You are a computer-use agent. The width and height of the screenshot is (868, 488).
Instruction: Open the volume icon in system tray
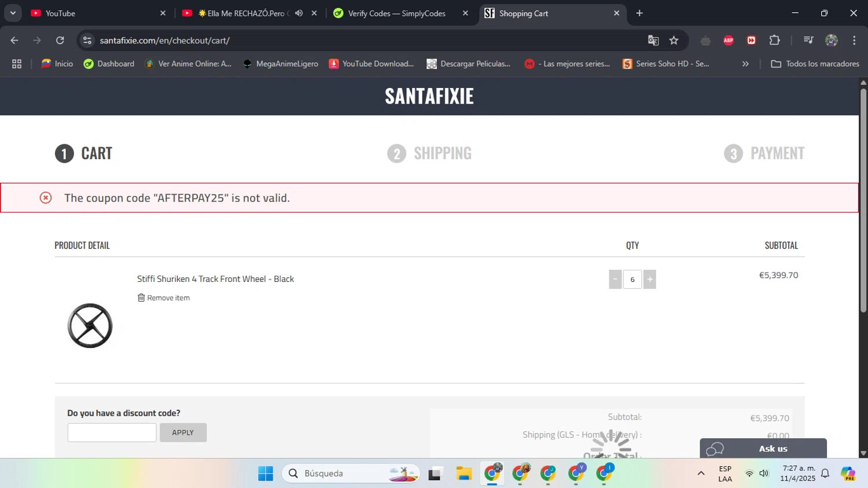pos(764,474)
